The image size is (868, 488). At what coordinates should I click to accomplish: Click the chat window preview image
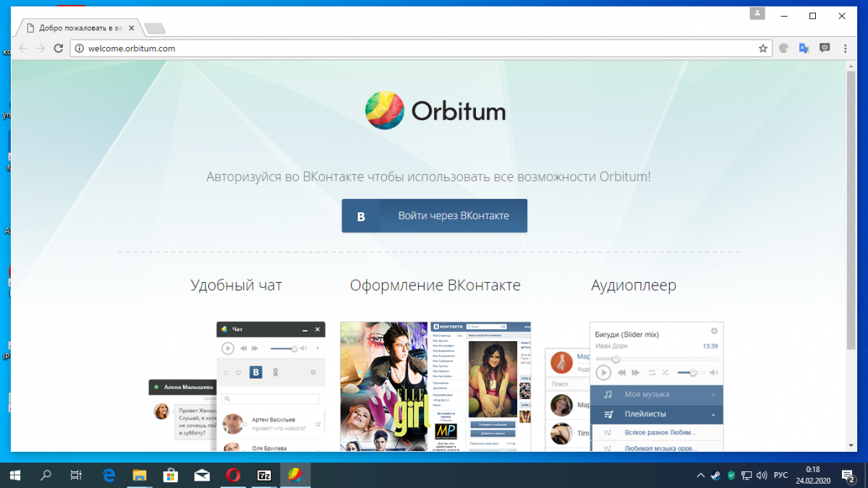[x=237, y=387]
